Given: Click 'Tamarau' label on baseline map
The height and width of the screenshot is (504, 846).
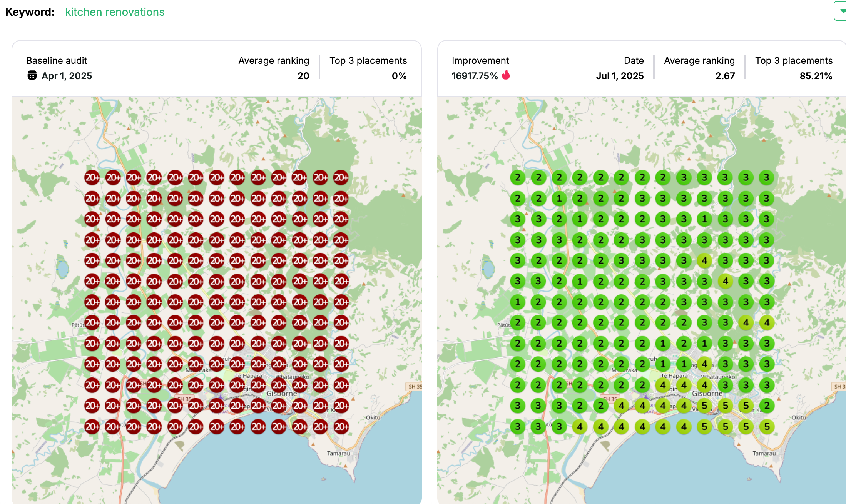Looking at the screenshot, I should [339, 453].
